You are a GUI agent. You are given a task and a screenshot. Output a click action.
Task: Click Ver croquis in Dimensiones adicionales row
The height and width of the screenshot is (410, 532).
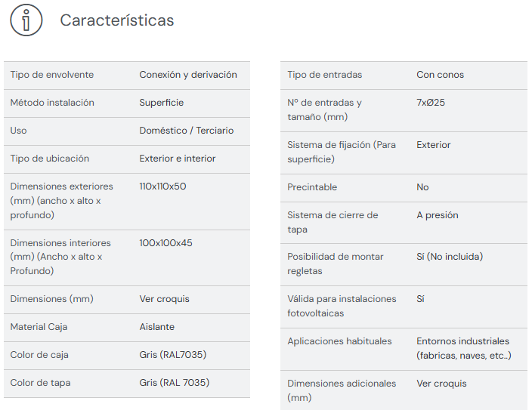click(x=442, y=384)
